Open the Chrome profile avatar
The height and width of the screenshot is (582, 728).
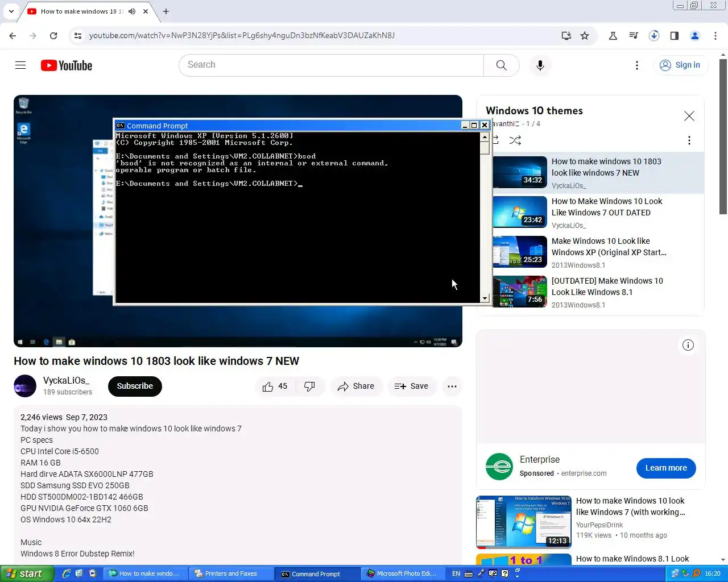tap(695, 35)
